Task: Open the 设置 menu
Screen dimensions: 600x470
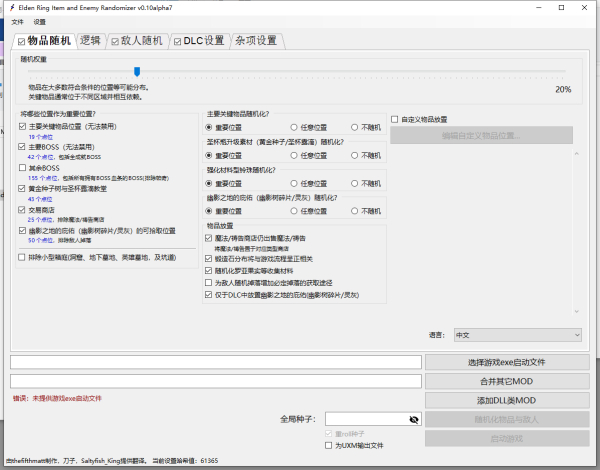Action: coord(39,21)
